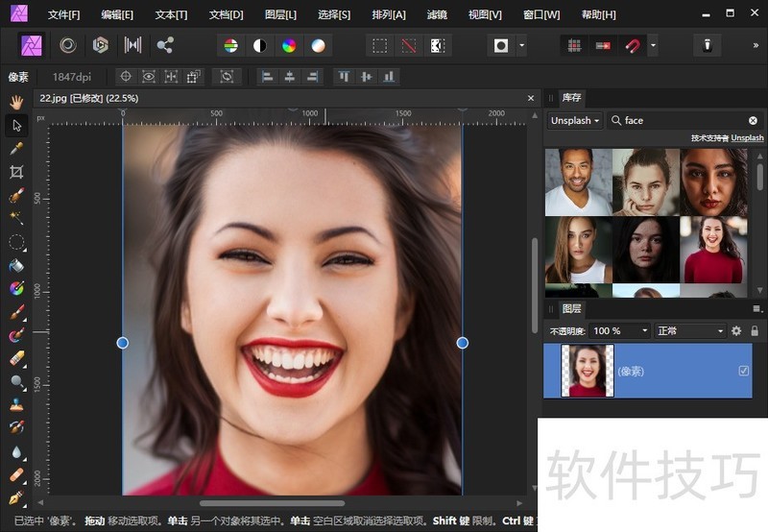This screenshot has height=532, width=768.
Task: Toggle the Snapping magnet button
Action: pyautogui.click(x=633, y=46)
